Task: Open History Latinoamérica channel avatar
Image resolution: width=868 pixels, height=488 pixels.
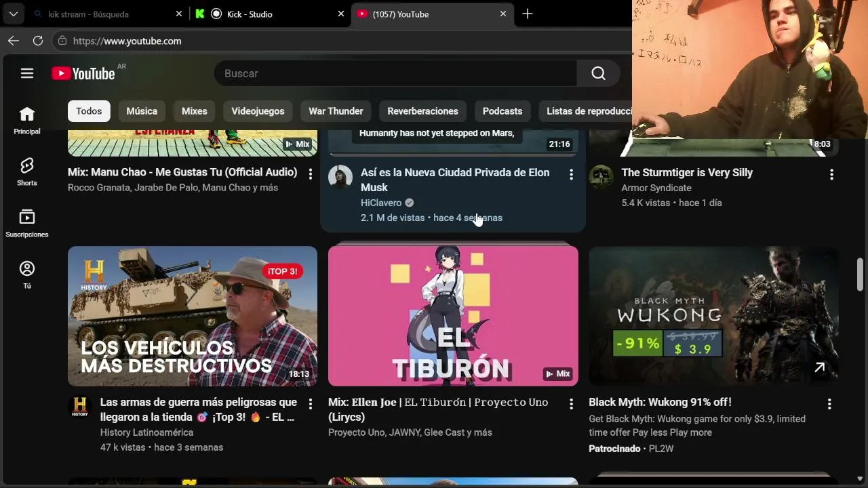Action: pyautogui.click(x=80, y=407)
